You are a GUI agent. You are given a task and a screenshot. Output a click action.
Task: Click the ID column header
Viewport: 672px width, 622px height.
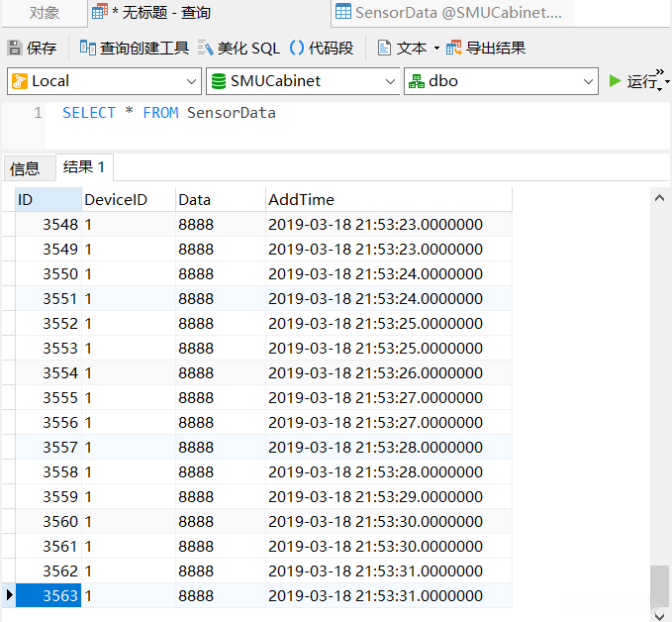[x=48, y=199]
